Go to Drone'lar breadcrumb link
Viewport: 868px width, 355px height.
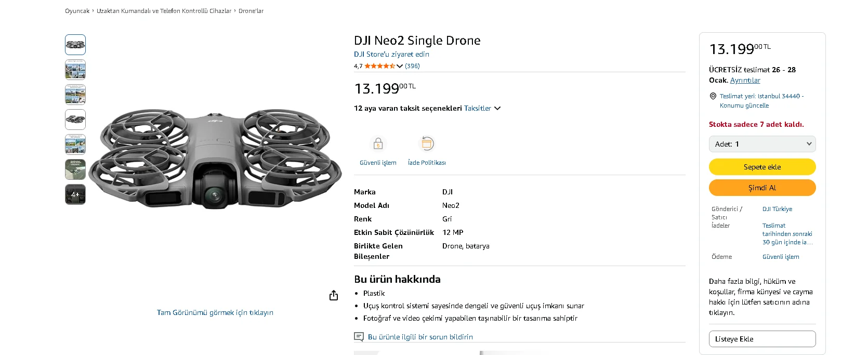251,11
